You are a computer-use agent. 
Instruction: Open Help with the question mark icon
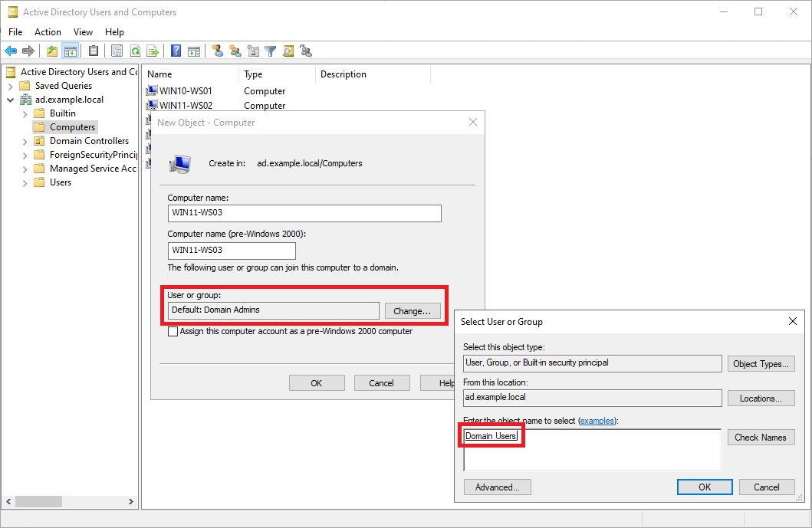click(176, 51)
